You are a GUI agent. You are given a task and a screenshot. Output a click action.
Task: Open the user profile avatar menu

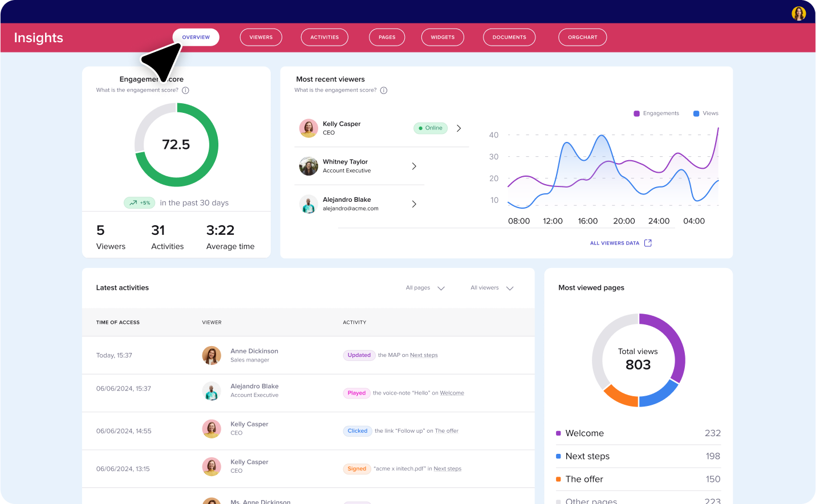pyautogui.click(x=798, y=13)
